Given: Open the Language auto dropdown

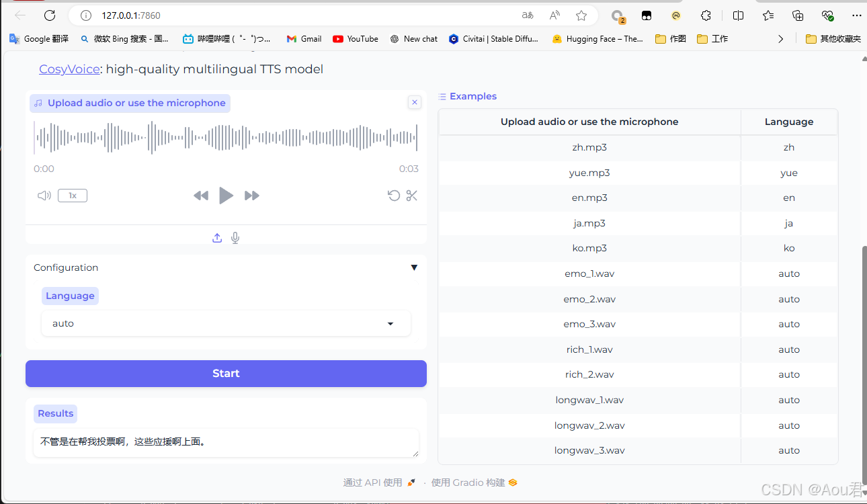Looking at the screenshot, I should click(x=226, y=323).
